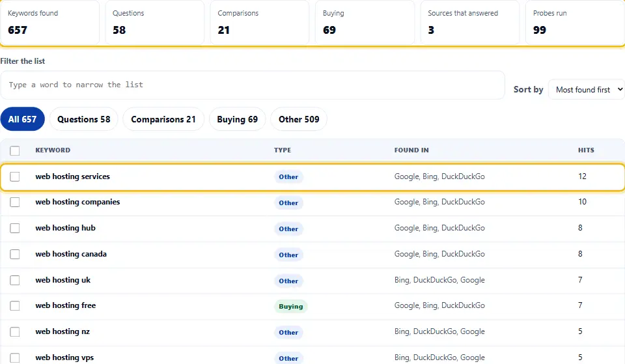Show only Questions 58 keywords

point(84,119)
